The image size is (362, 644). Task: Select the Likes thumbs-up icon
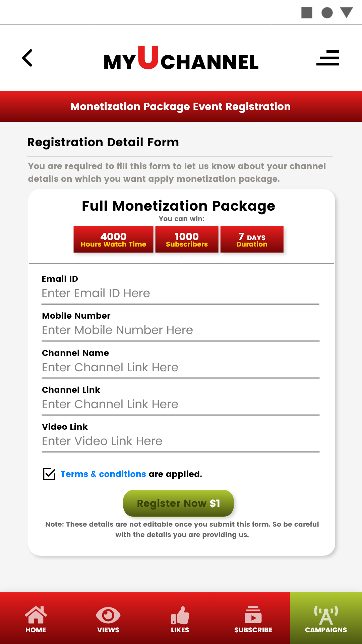tap(180, 615)
